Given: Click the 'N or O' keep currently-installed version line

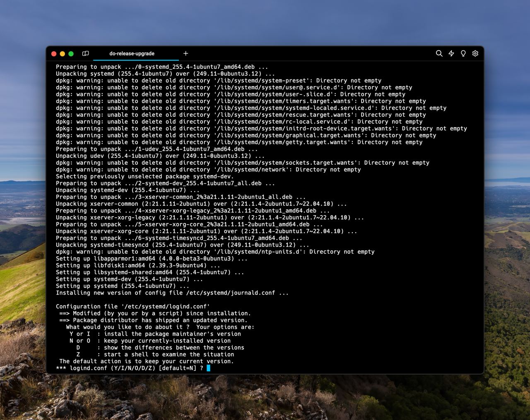Looking at the screenshot, I should [x=150, y=341].
